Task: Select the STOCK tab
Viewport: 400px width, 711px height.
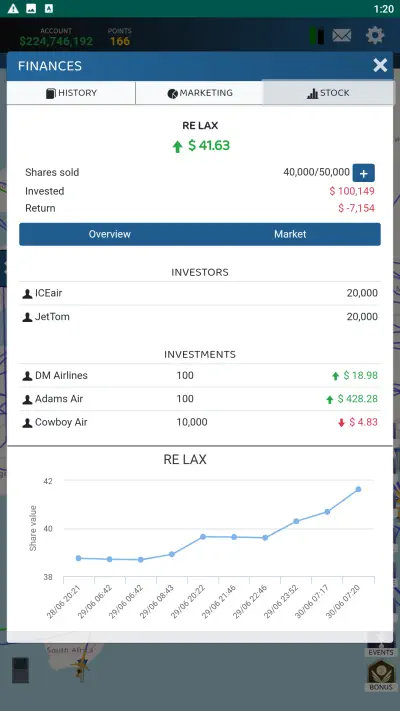Action: click(x=328, y=93)
